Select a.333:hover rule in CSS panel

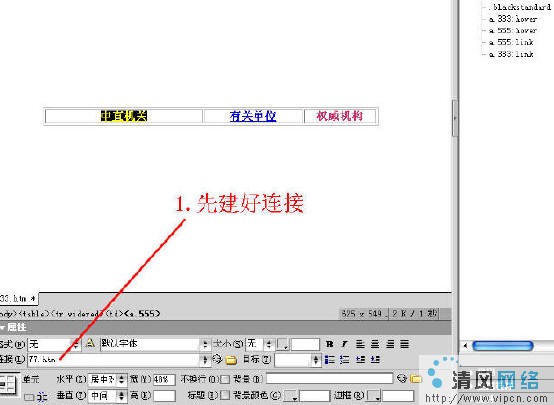coord(513,19)
